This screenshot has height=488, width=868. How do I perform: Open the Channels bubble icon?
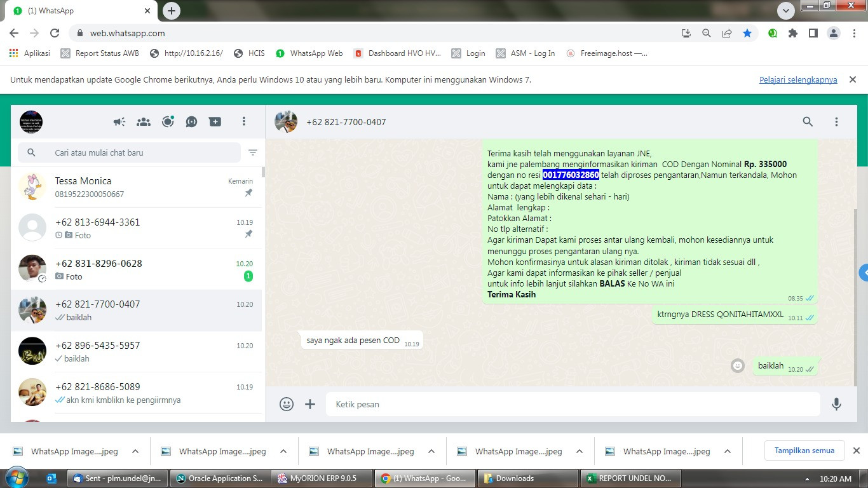pos(191,122)
